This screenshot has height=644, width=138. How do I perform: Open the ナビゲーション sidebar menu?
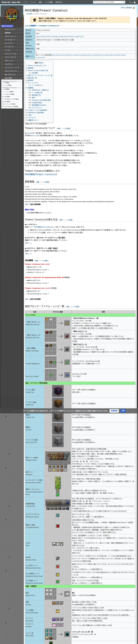[12, 29]
